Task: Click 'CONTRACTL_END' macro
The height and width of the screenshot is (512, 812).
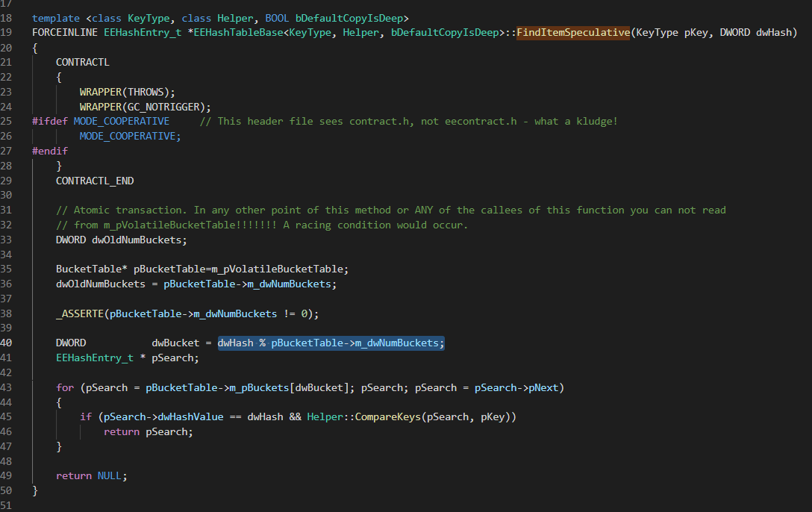Action: [95, 181]
